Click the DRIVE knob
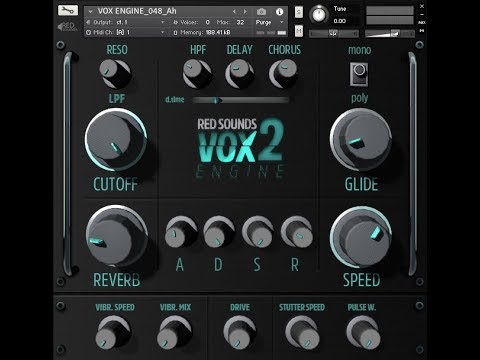This screenshot has height=360, width=480. (x=239, y=332)
